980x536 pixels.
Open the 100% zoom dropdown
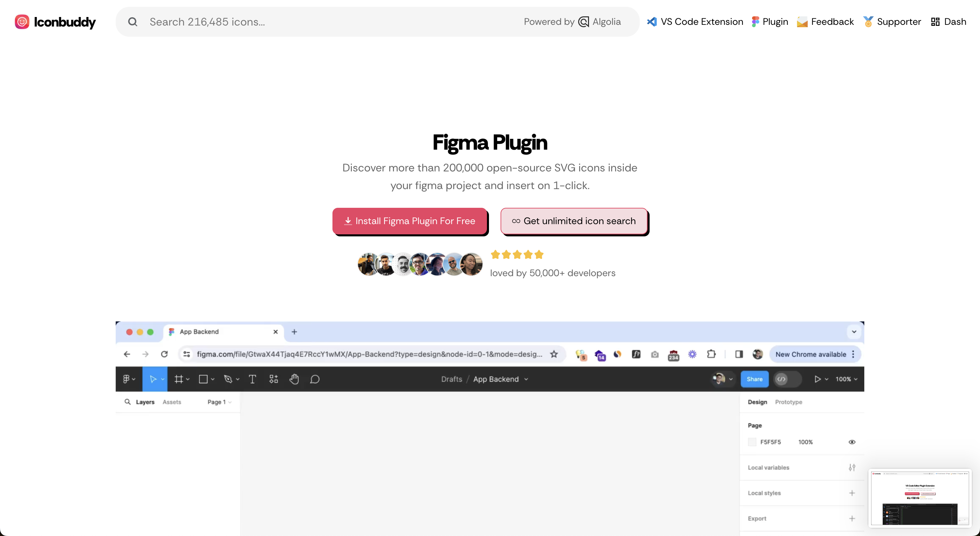coord(847,379)
